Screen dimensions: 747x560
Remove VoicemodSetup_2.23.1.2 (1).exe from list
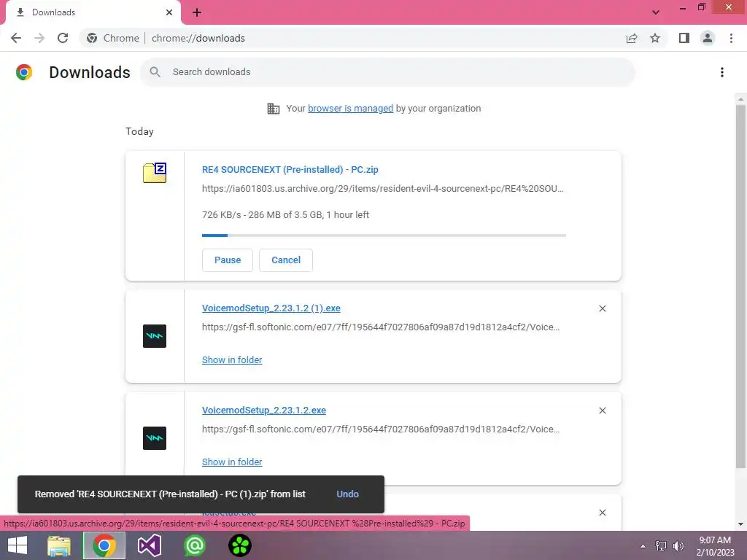pyautogui.click(x=602, y=308)
